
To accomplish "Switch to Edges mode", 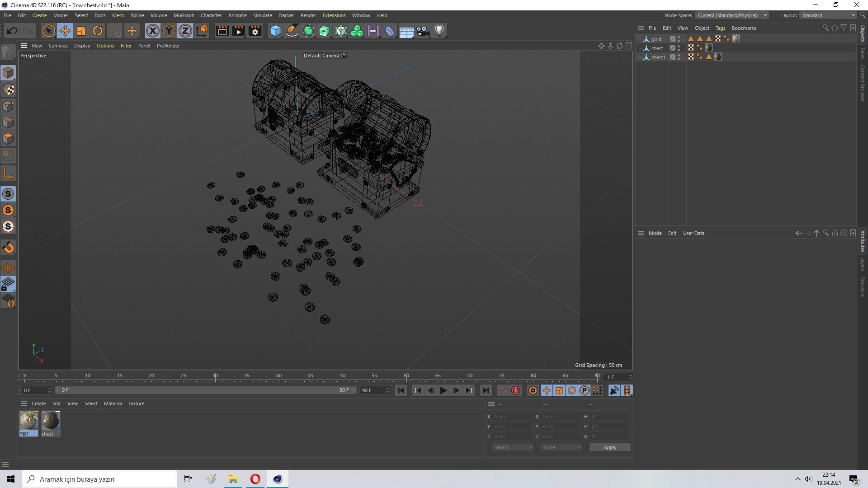I will coord(8,122).
